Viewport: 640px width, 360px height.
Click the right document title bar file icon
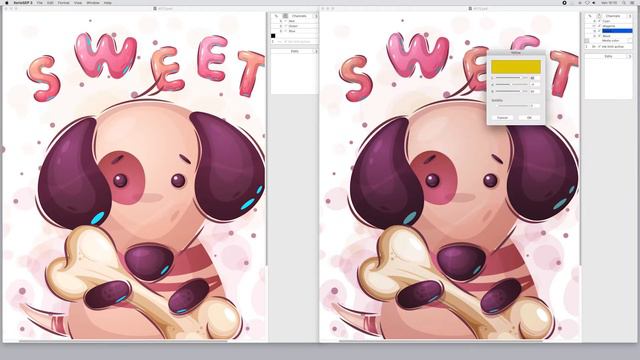pos(471,9)
